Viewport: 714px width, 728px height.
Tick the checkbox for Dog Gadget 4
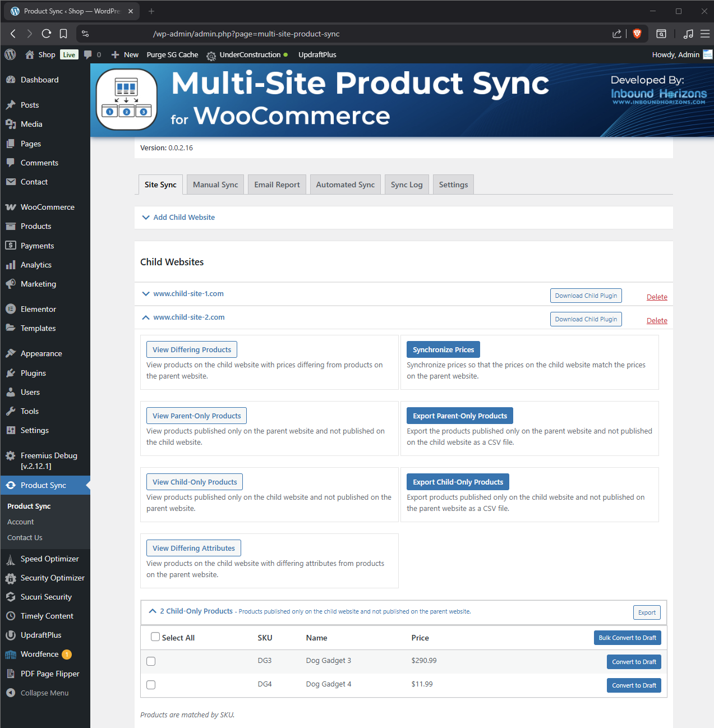[151, 685]
